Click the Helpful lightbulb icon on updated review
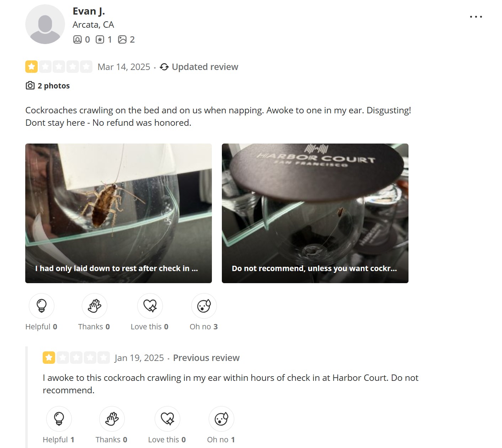 click(x=42, y=306)
